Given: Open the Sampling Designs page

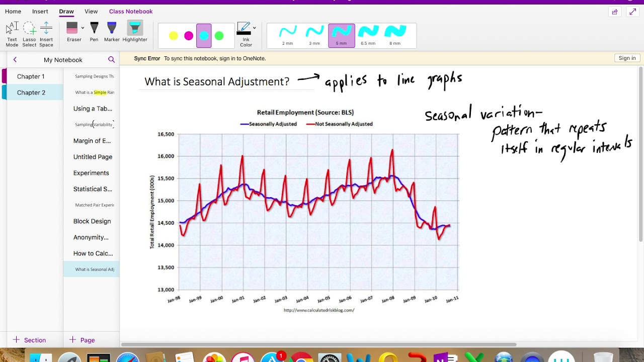Looking at the screenshot, I should pos(92,76).
